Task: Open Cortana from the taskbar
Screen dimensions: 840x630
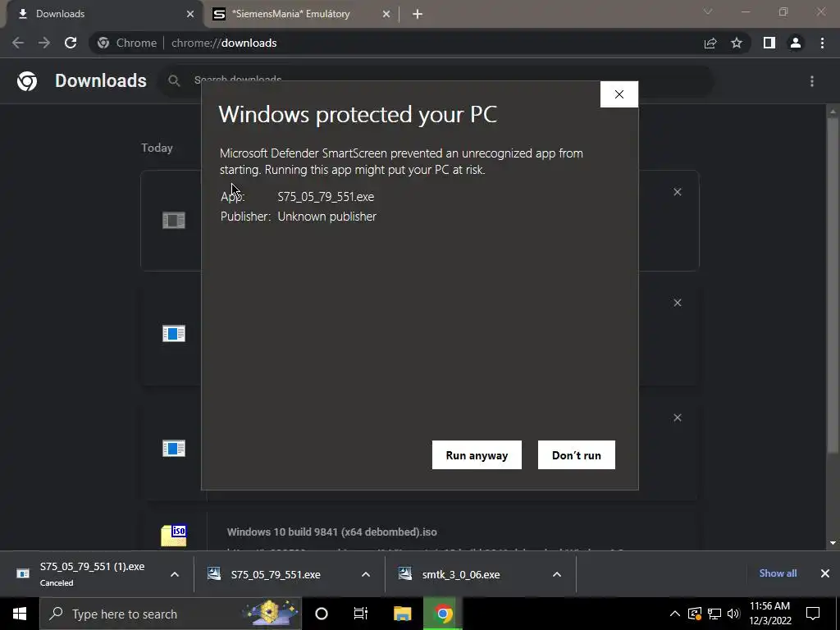Action: [322, 614]
